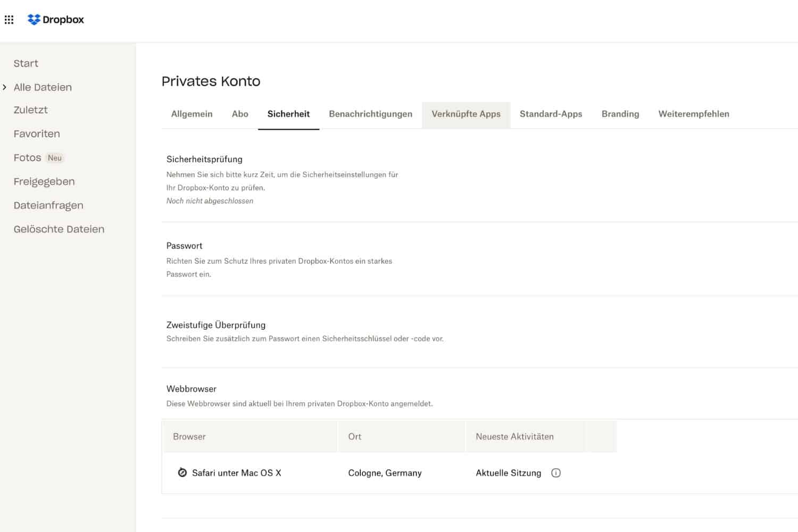Screen dimensions: 798x532
Task: Click the Webbrowser section heading
Action: coord(192,389)
